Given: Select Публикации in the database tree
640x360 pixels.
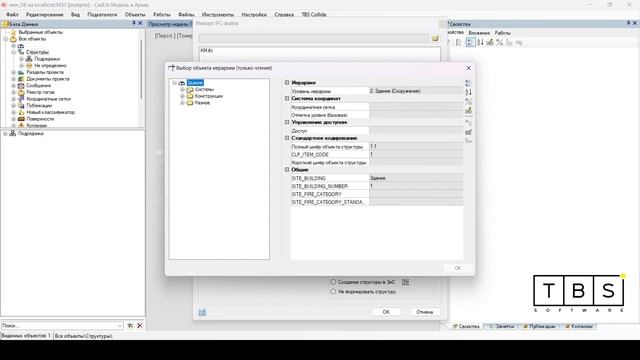Looking at the screenshot, I should tap(39, 106).
